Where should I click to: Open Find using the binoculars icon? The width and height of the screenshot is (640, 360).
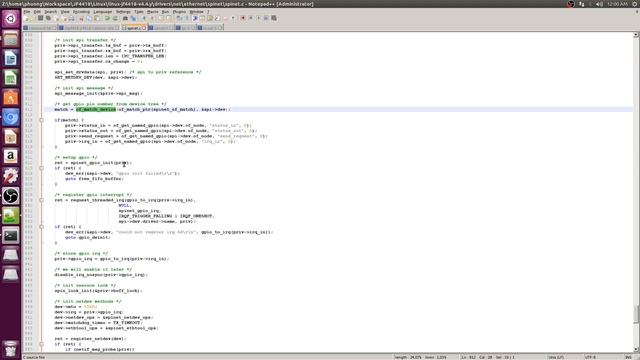coord(125,18)
